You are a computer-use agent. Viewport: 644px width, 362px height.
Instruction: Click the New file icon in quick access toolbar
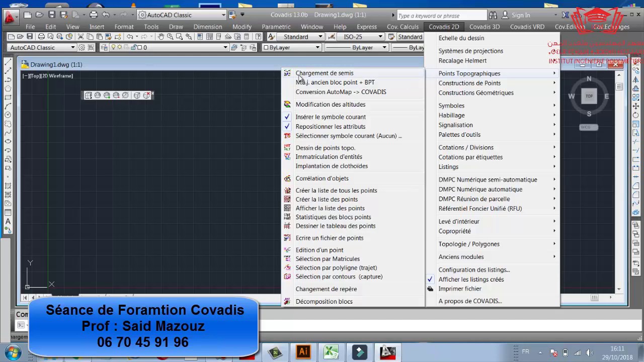click(x=28, y=15)
